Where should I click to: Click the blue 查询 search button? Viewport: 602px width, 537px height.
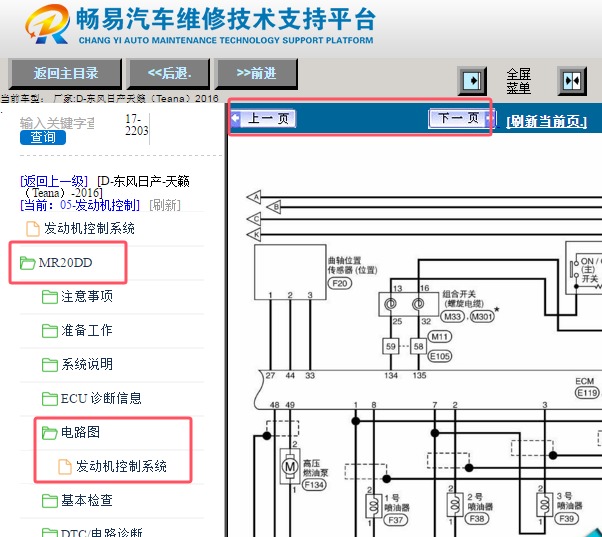coord(43,137)
